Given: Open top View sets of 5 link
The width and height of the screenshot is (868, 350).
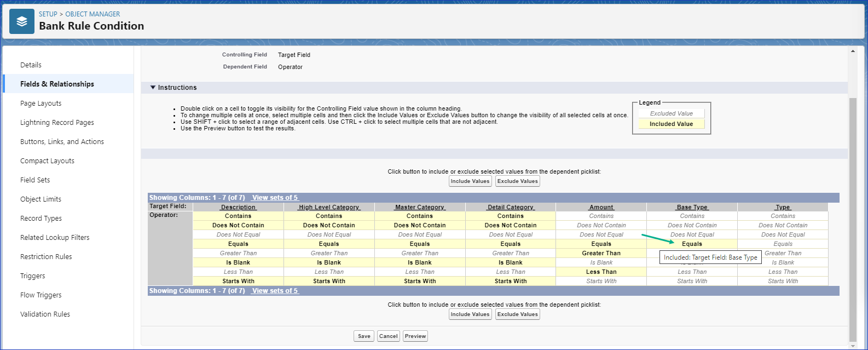Looking at the screenshot, I should point(275,198).
